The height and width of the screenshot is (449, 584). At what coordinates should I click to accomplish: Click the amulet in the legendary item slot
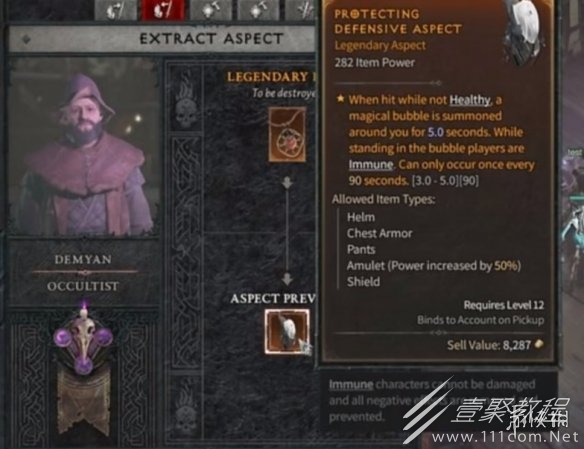pos(287,134)
